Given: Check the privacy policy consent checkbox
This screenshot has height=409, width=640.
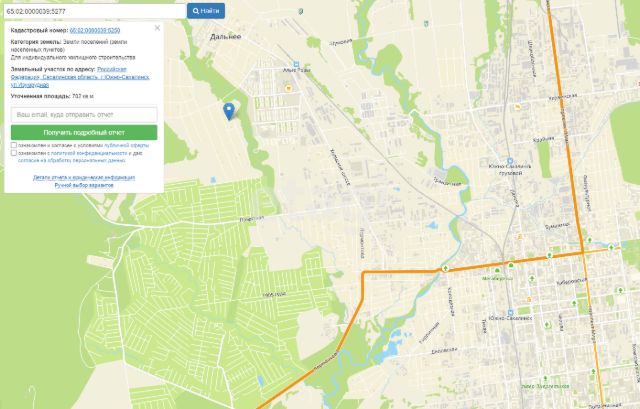Looking at the screenshot, I should [14, 153].
